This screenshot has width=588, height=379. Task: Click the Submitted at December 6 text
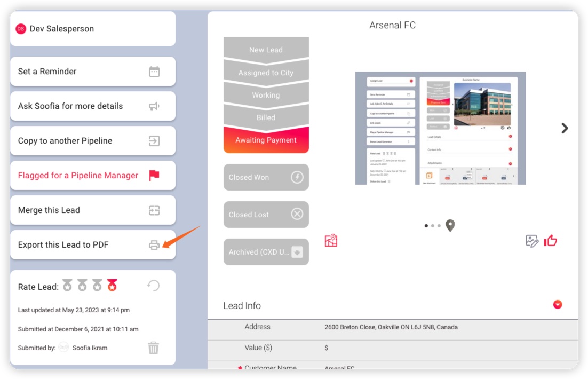(78, 329)
